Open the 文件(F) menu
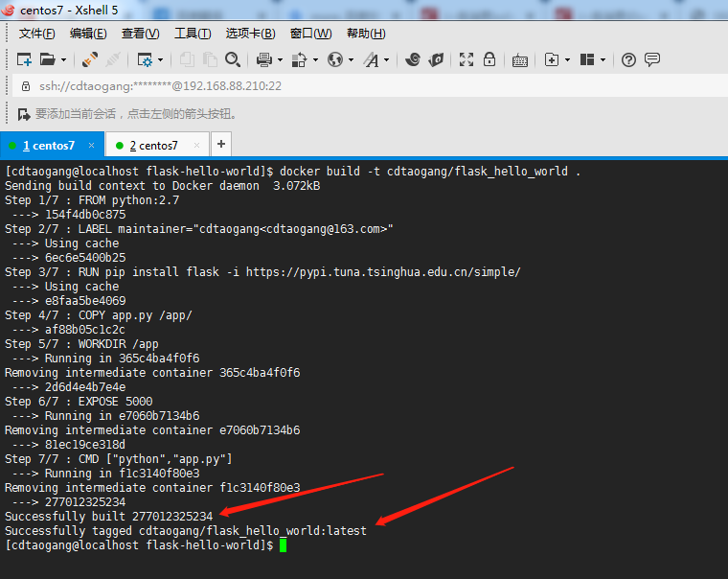728x579 pixels. (36, 34)
